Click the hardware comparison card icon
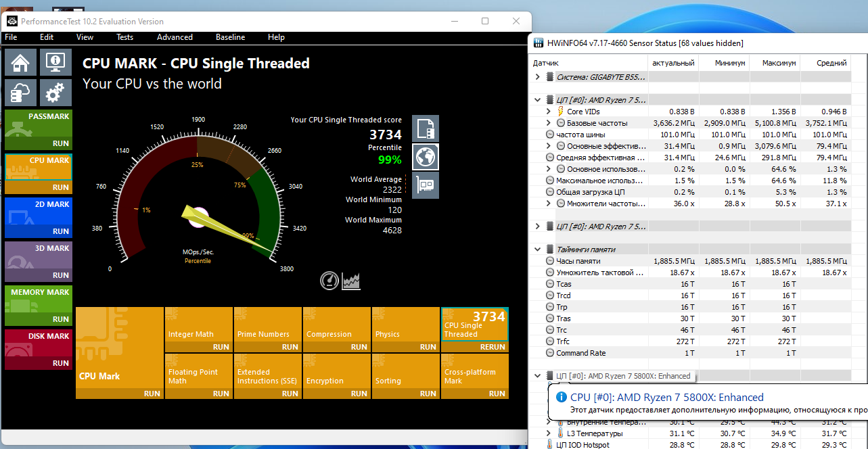The image size is (868, 449). [x=425, y=185]
